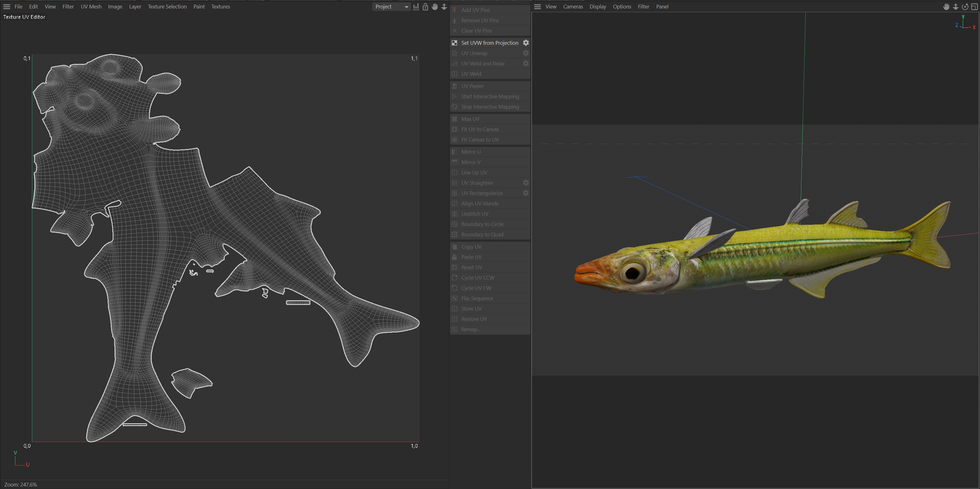
Task: Open Set UVW from Projection settings gear
Action: point(526,43)
